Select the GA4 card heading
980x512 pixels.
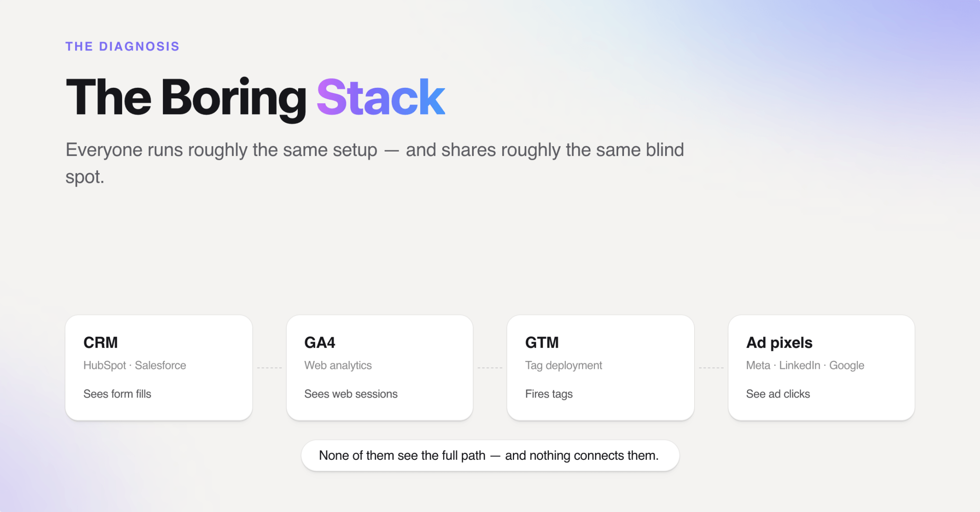(320, 343)
